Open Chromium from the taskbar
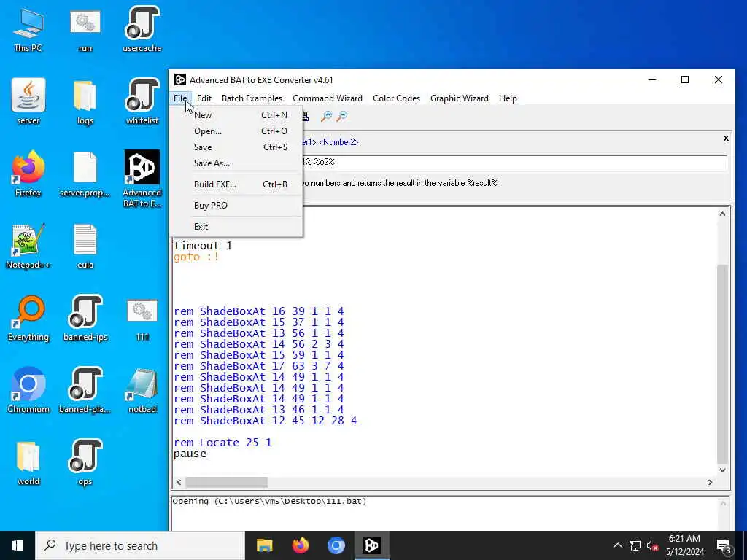This screenshot has height=560, width=747. coord(336,545)
